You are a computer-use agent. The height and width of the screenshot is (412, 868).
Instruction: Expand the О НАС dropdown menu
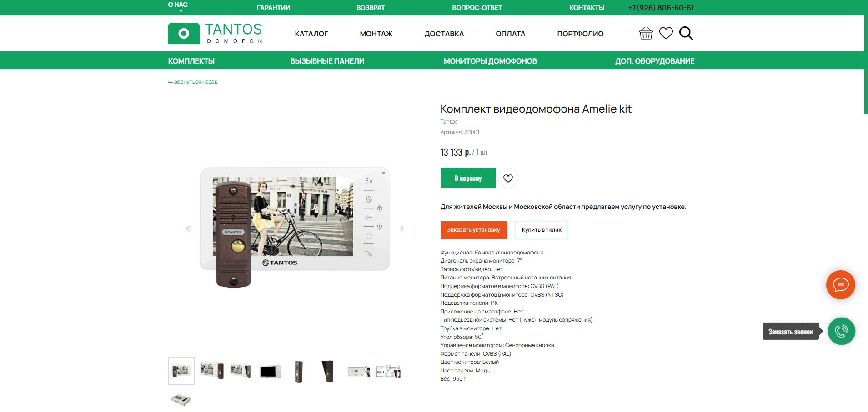[x=178, y=6]
